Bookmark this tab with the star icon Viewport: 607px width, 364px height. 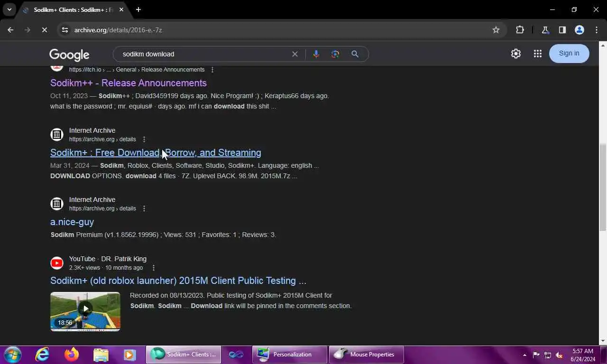pyautogui.click(x=496, y=30)
